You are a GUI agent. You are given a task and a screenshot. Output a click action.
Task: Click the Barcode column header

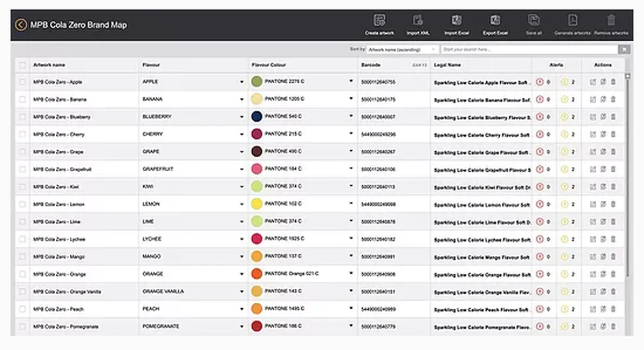pyautogui.click(x=371, y=65)
